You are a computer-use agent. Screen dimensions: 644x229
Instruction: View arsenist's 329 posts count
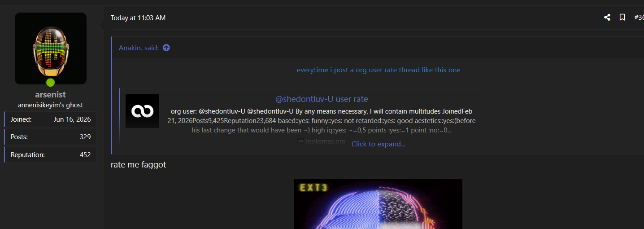[x=85, y=137]
